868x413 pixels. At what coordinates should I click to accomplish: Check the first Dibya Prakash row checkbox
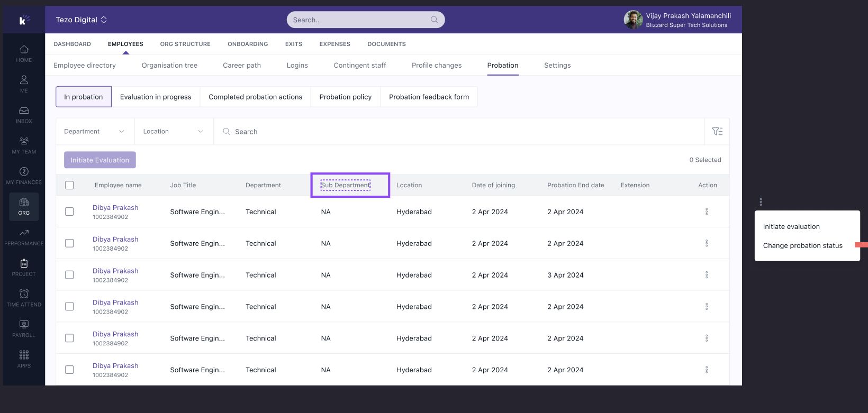[x=69, y=212]
